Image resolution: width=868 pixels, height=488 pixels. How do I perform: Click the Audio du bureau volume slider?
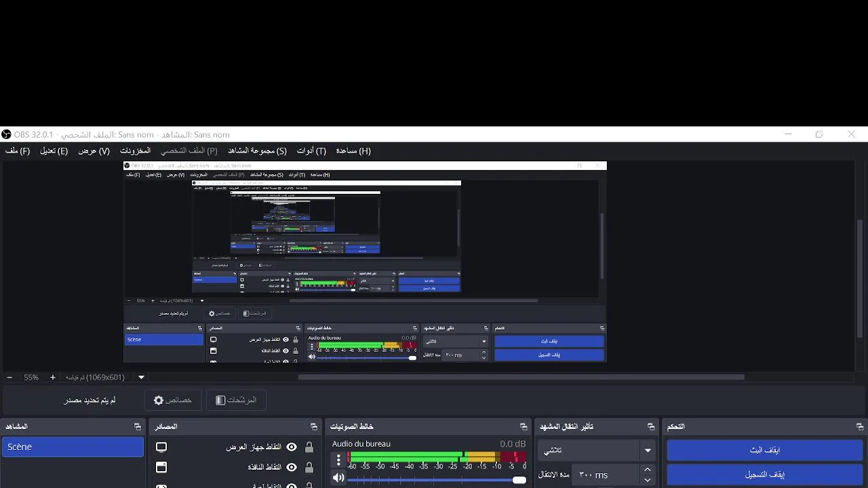[x=437, y=479]
